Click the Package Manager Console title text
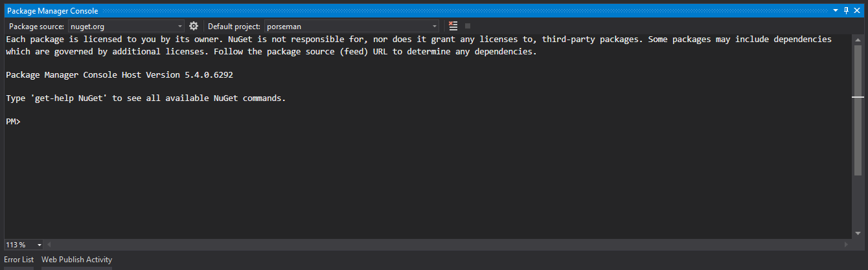This screenshot has width=868, height=270. [x=52, y=11]
